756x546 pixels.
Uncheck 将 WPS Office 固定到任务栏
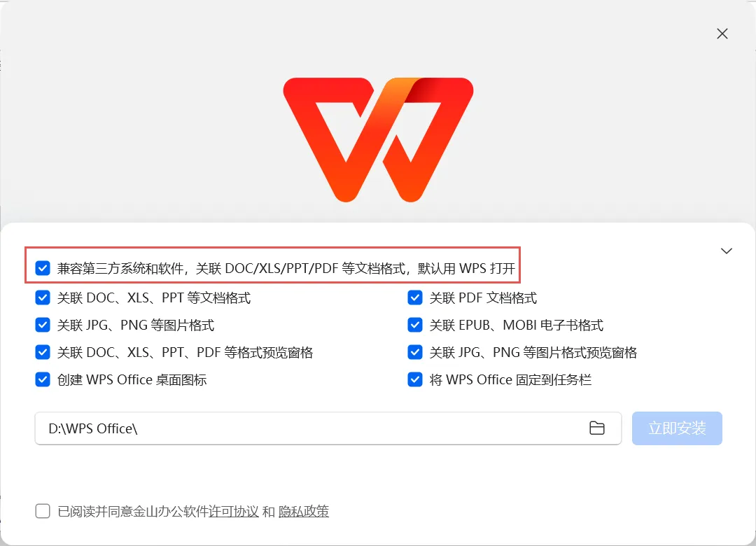[x=414, y=379]
